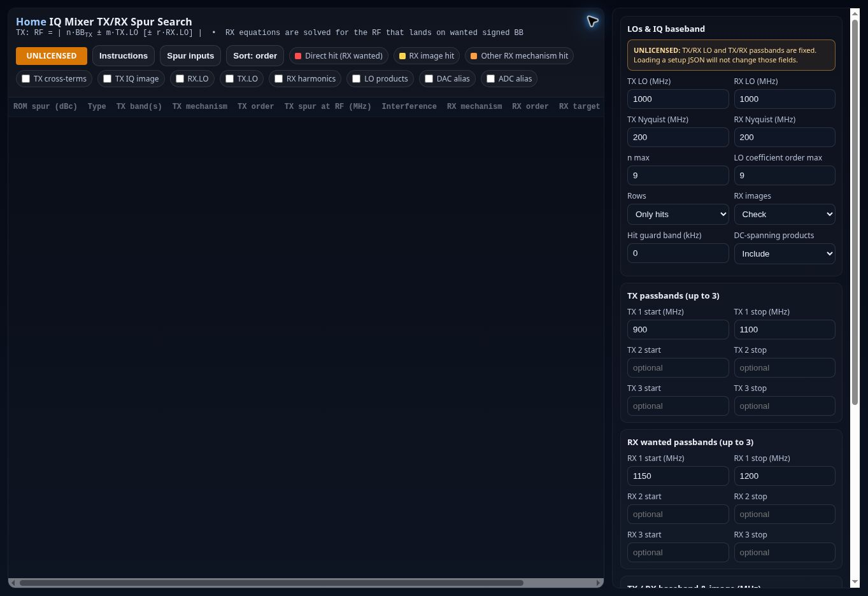Click the TX mechanism column header
Image resolution: width=868 pixels, height=596 pixels.
[200, 106]
